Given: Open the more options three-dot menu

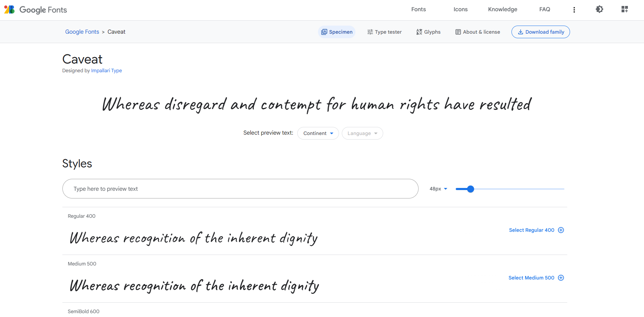Looking at the screenshot, I should (x=574, y=10).
